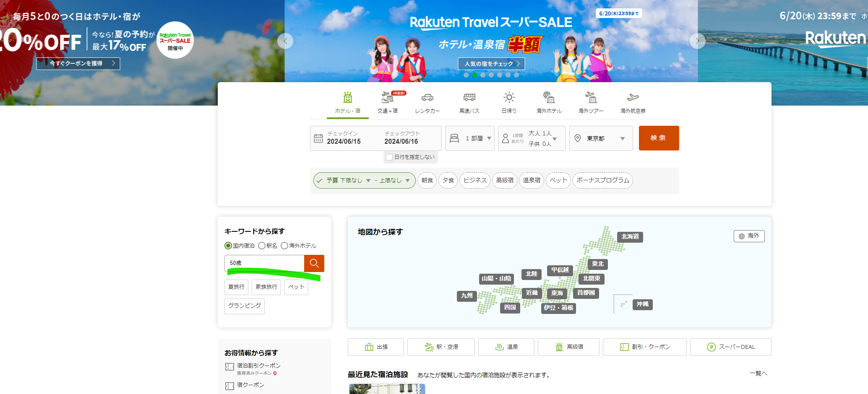
Task: Click the bed icon in rooms selector
Action: click(x=454, y=138)
